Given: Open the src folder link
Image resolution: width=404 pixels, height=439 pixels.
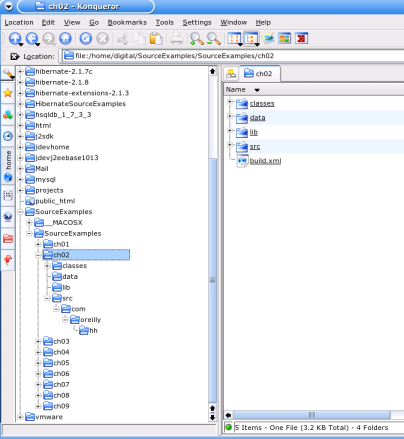Looking at the screenshot, I should tap(255, 147).
